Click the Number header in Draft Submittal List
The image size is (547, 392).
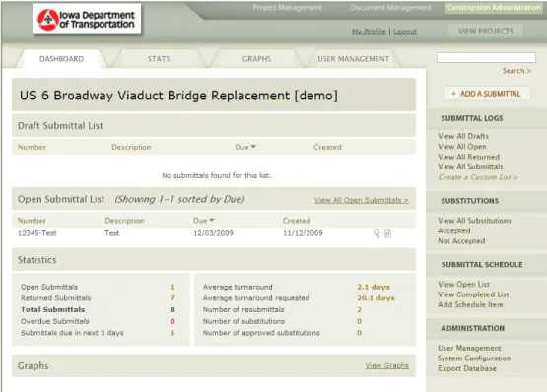(x=32, y=147)
